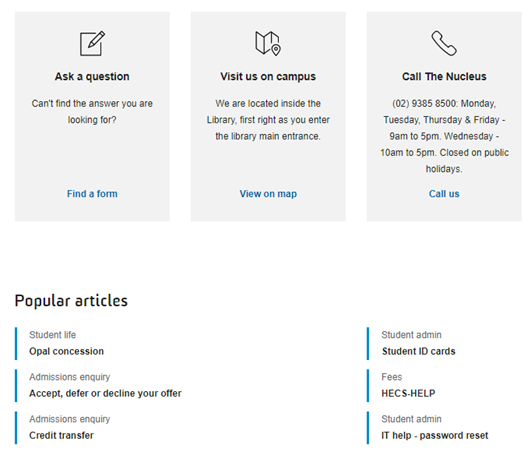
Task: Click the phone handset icon
Action: 444,43
